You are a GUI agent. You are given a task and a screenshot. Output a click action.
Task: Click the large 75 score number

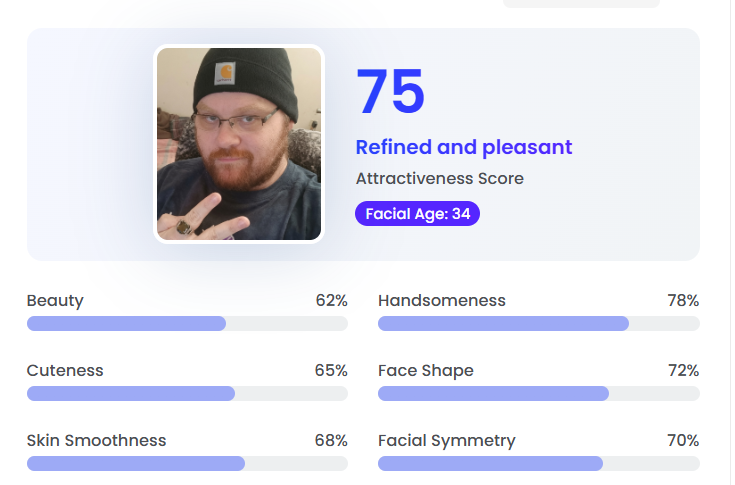[390, 91]
